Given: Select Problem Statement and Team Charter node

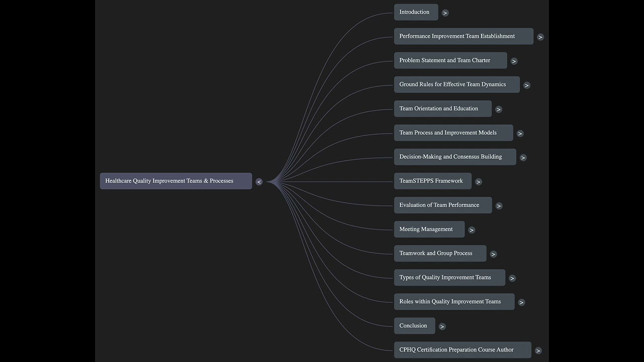Looking at the screenshot, I should pyautogui.click(x=450, y=60).
